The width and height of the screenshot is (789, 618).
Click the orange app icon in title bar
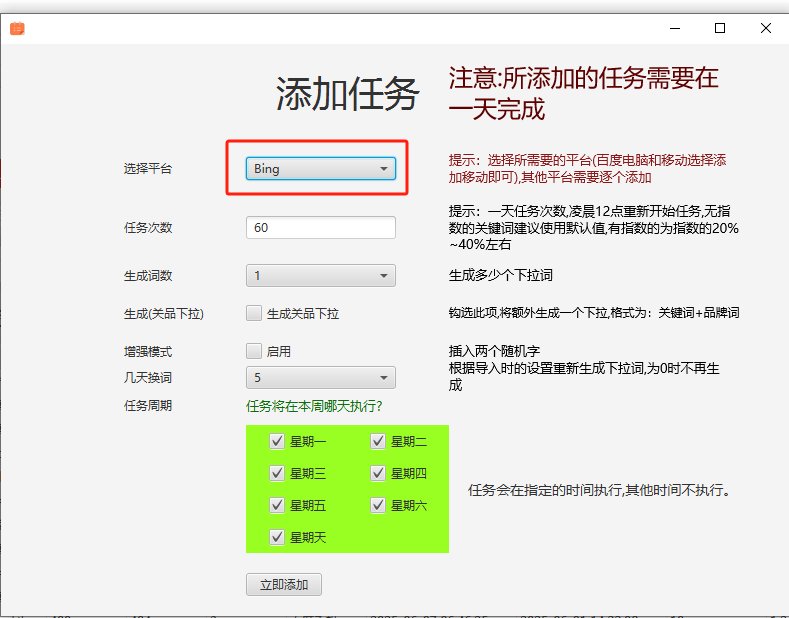point(17,29)
